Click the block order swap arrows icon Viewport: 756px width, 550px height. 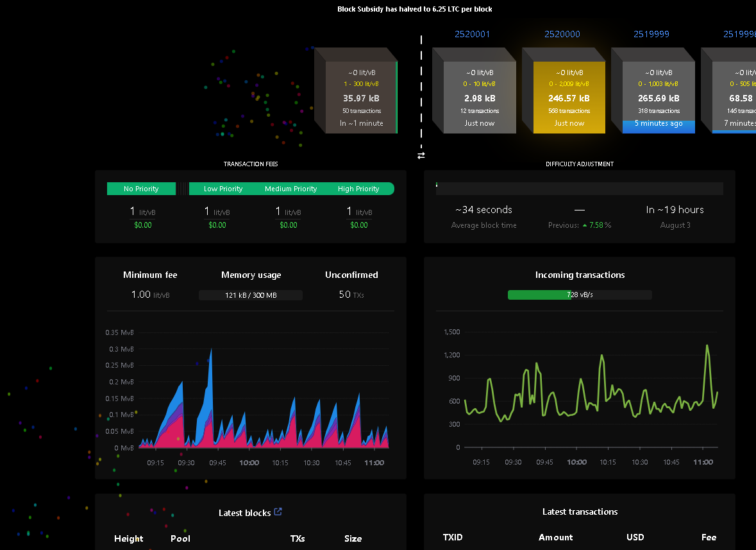tap(421, 155)
